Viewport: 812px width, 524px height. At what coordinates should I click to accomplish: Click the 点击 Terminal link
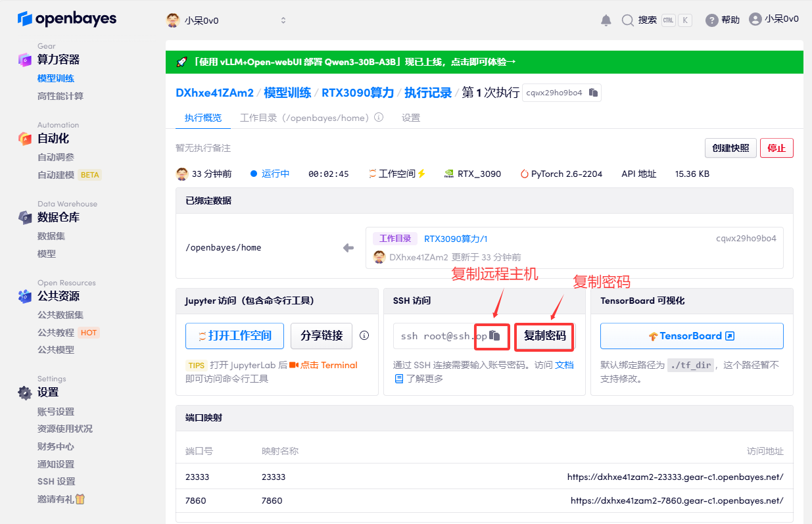coord(323,365)
